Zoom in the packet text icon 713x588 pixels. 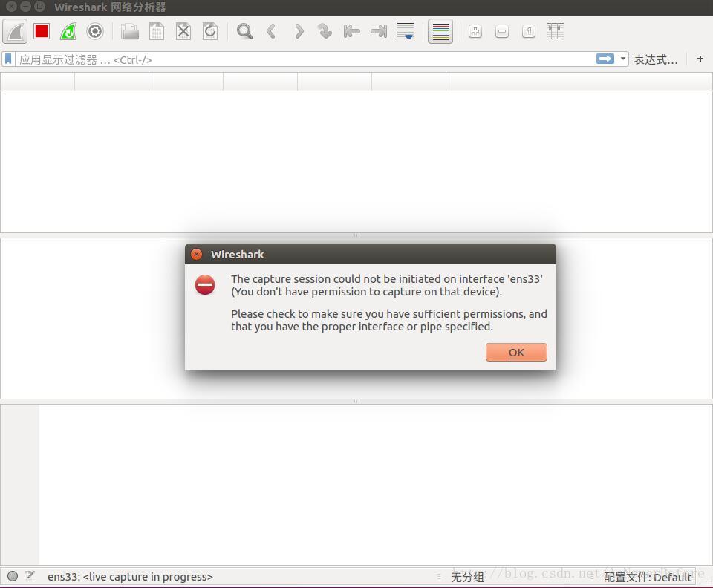click(475, 31)
